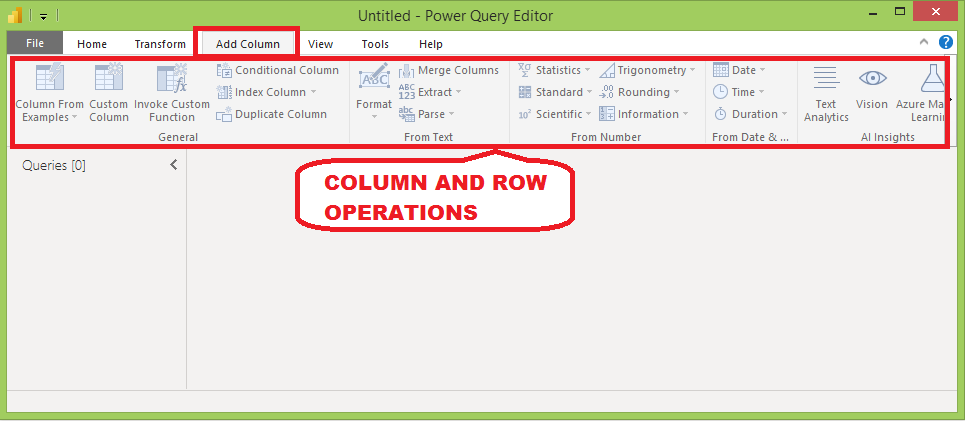The width and height of the screenshot is (965, 421).
Task: Click the Standard number operations icon
Action: (x=525, y=92)
